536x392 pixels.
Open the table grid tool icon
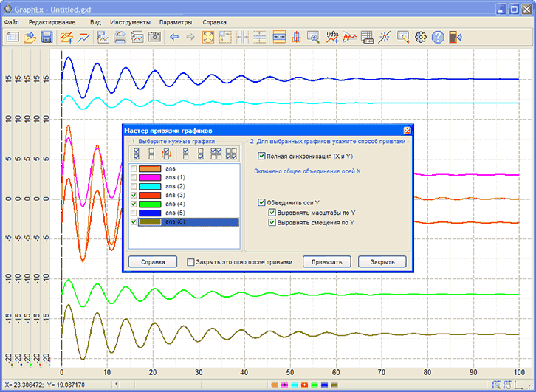(367, 37)
